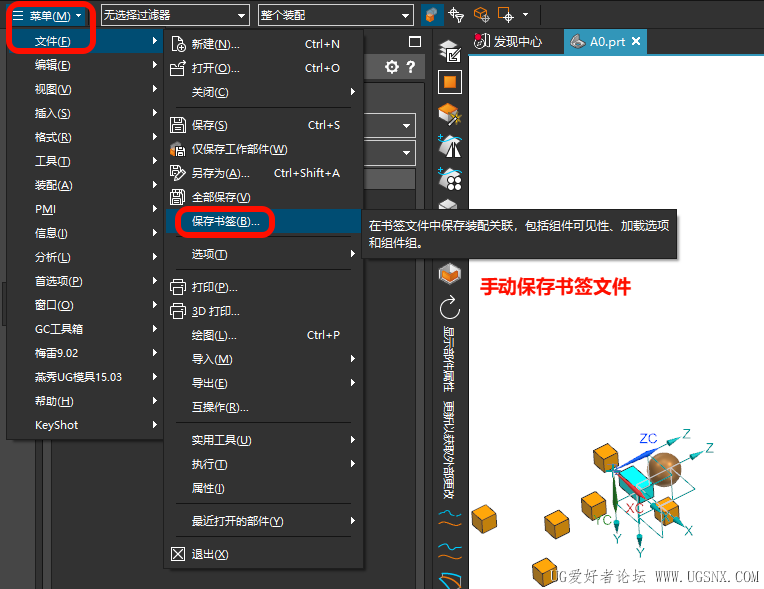
Task: Open the 信息(I) menu entry
Action: (85, 233)
